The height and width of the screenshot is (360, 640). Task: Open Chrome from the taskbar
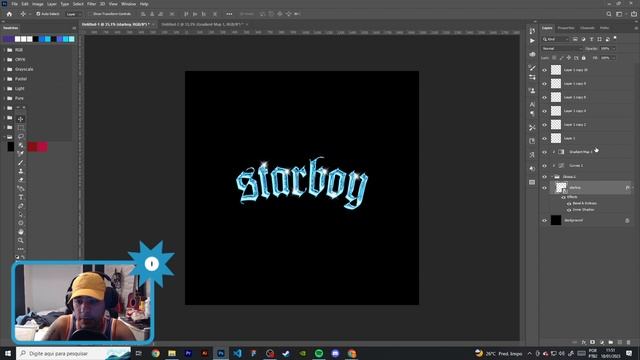(x=156, y=353)
